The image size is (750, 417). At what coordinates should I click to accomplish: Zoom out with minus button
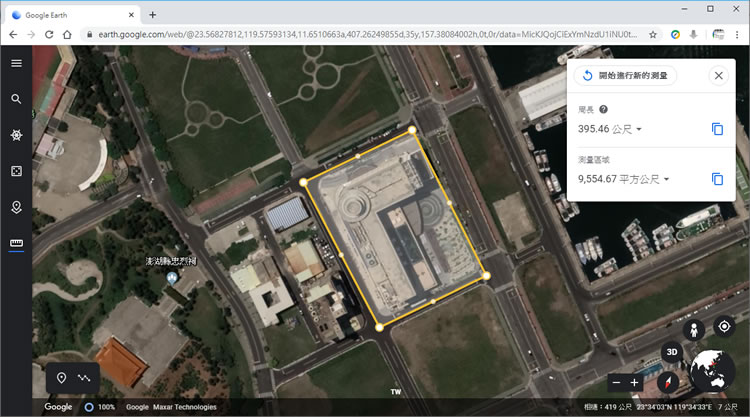pyautogui.click(x=617, y=383)
